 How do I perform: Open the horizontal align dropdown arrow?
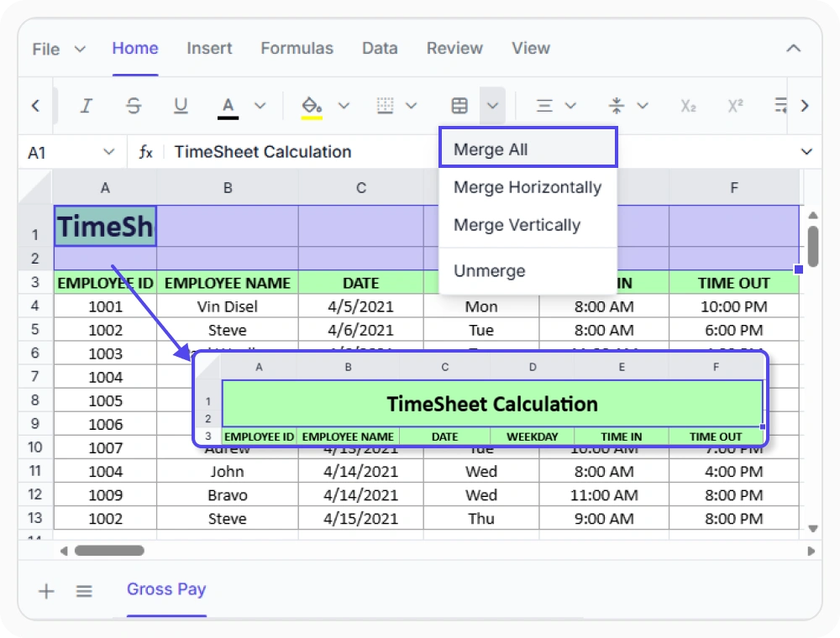click(570, 106)
